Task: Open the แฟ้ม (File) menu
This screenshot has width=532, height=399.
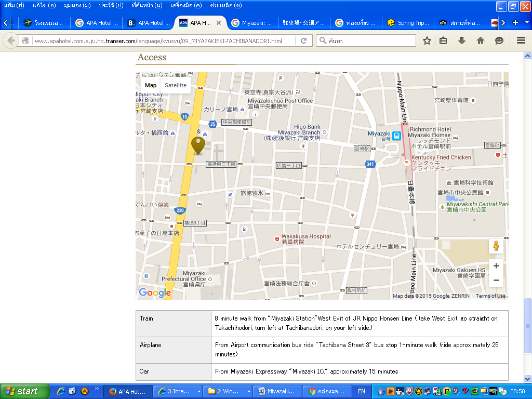Action: pyautogui.click(x=14, y=5)
